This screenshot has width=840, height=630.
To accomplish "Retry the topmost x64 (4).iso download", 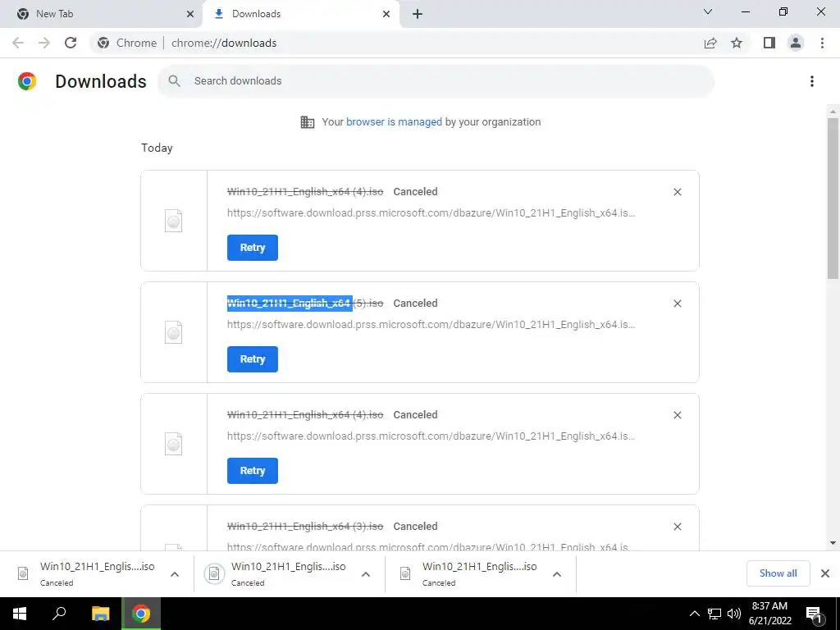I will 253,248.
